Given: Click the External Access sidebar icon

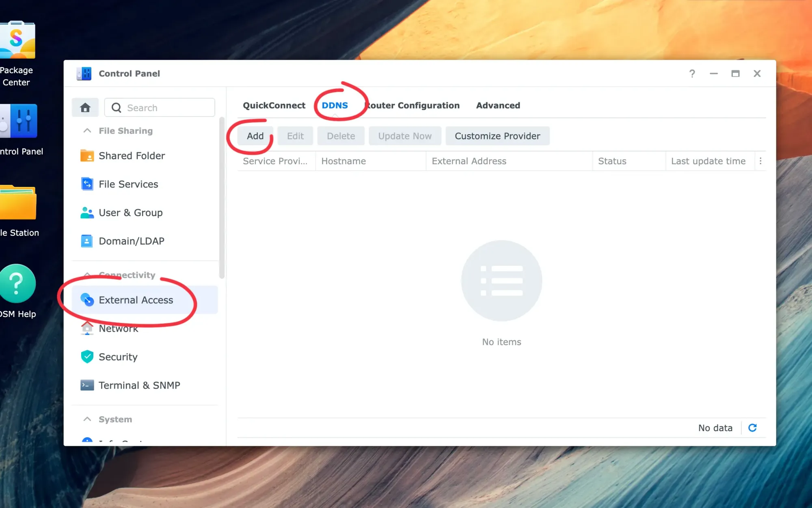Looking at the screenshot, I should pyautogui.click(x=87, y=300).
